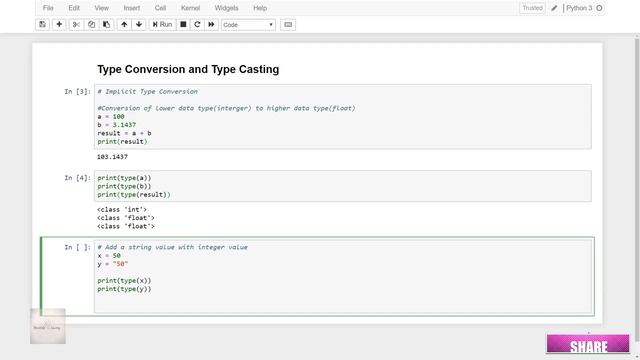Click the print(type(result)) line
The height and width of the screenshot is (360, 640).
(x=134, y=195)
